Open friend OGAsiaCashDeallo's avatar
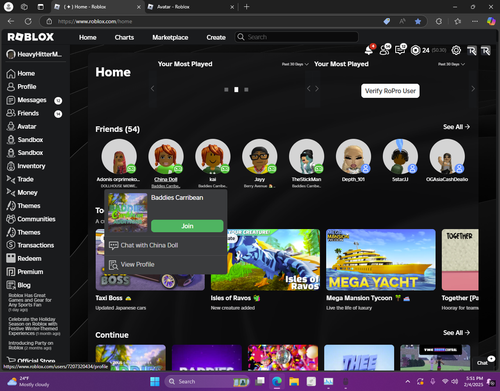The height and width of the screenshot is (391, 500). (x=447, y=157)
